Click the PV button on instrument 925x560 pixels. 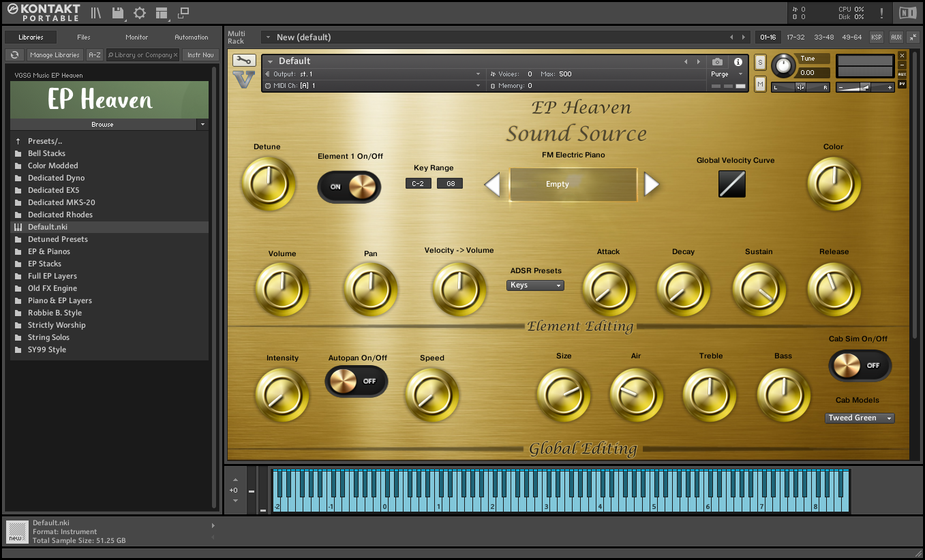coord(903,84)
